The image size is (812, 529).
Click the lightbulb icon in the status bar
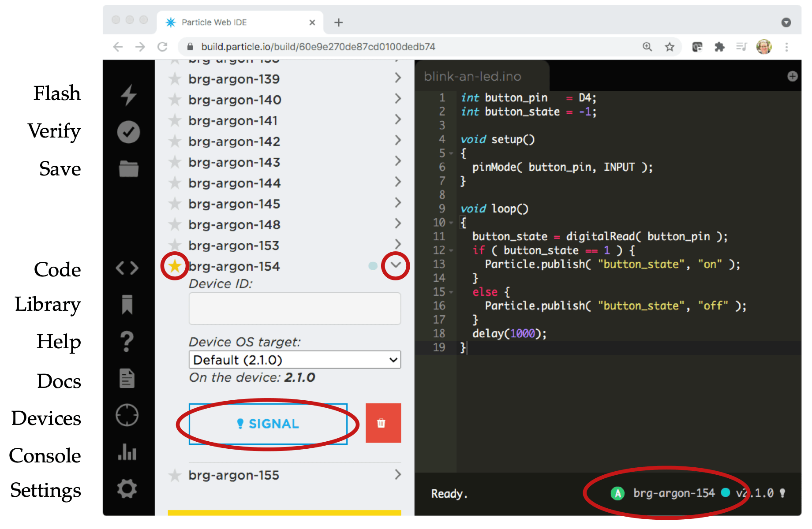point(782,493)
